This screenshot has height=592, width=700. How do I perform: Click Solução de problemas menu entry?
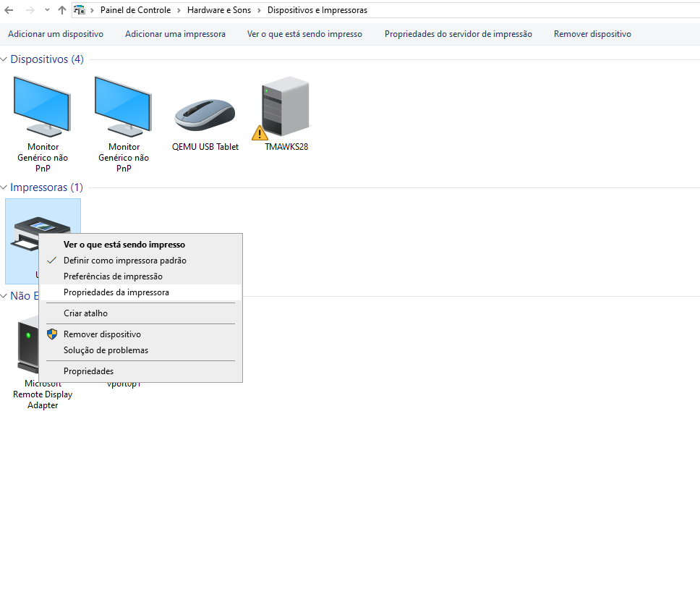106,350
